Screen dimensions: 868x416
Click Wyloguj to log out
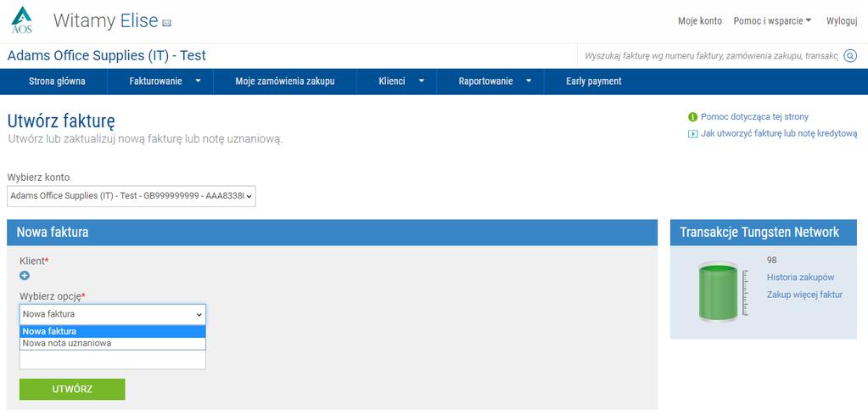pyautogui.click(x=842, y=21)
